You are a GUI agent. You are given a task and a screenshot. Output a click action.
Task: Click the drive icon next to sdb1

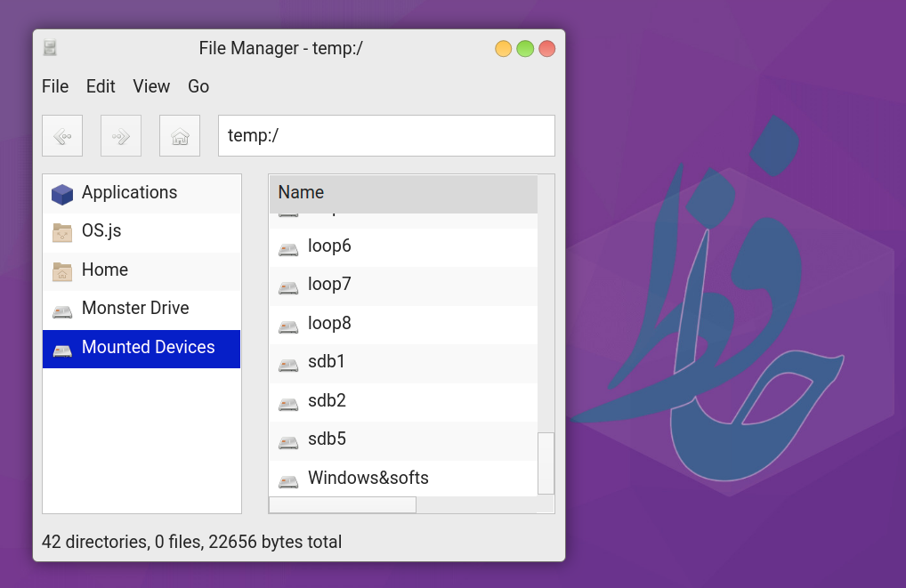point(287,363)
